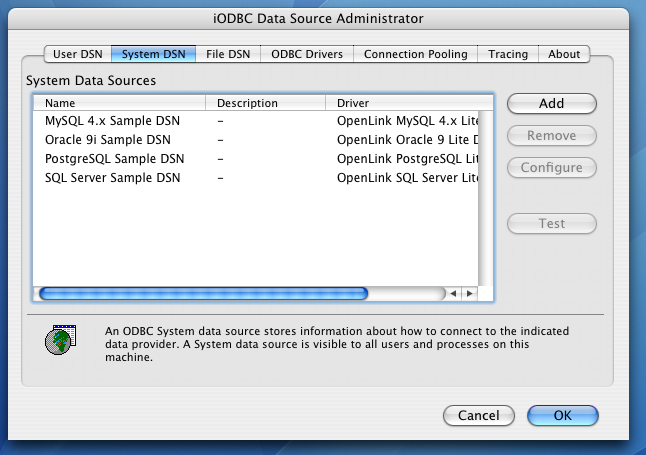Switch to the User DSN tab
This screenshot has height=455, width=646.
[77, 54]
